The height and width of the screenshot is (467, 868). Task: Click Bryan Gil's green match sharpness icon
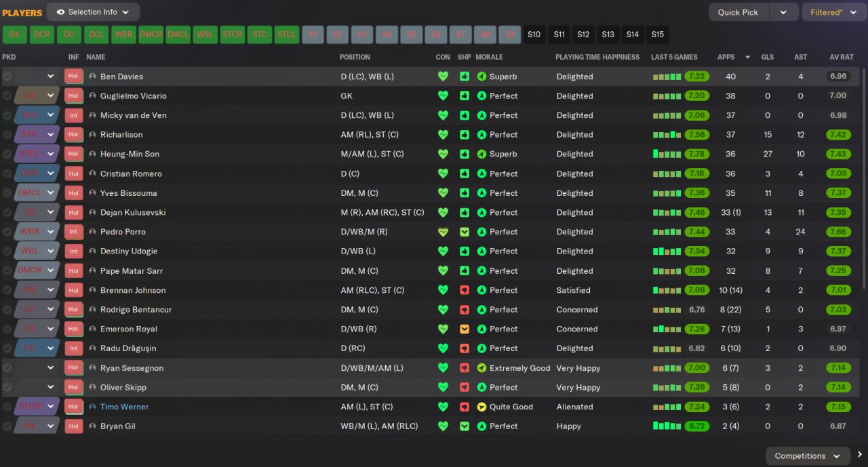tap(465, 426)
